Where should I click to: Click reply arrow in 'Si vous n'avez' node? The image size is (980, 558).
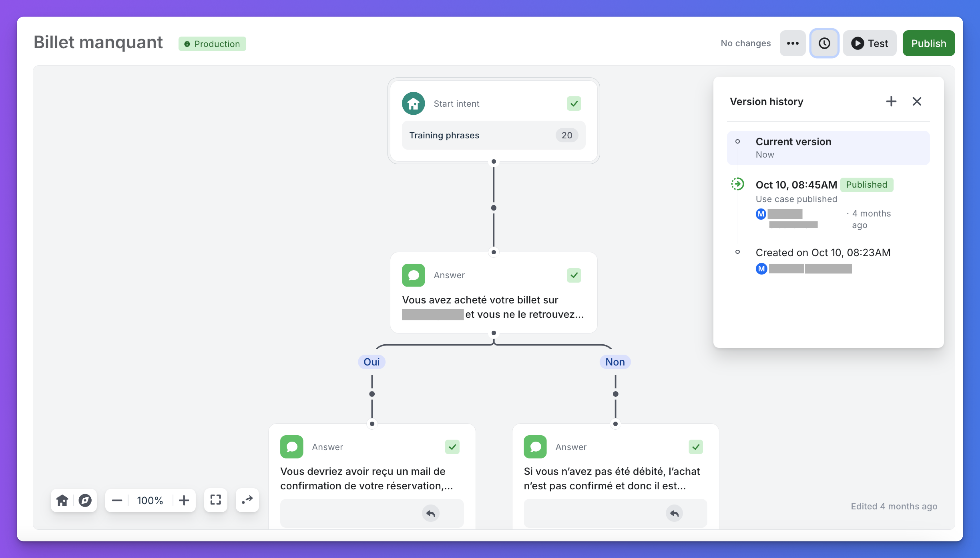[674, 513]
